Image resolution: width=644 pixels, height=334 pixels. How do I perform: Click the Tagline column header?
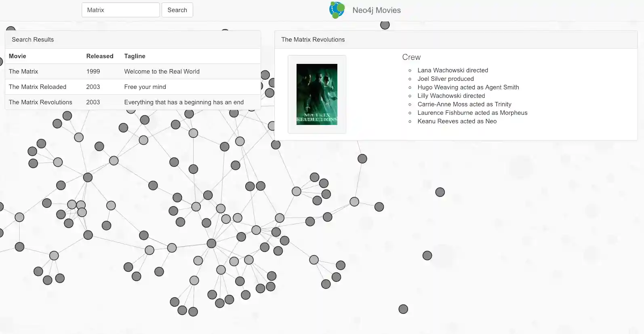[x=135, y=56]
